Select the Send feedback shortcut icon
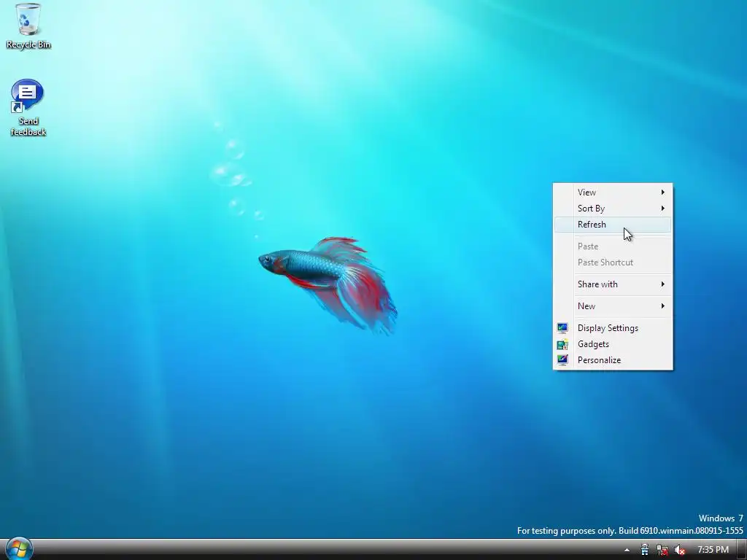Viewport: 747px width, 560px height. (28, 108)
